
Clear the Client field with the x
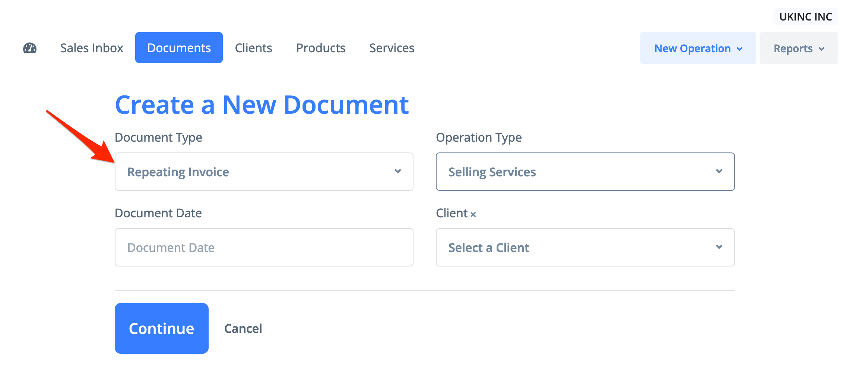(x=473, y=214)
